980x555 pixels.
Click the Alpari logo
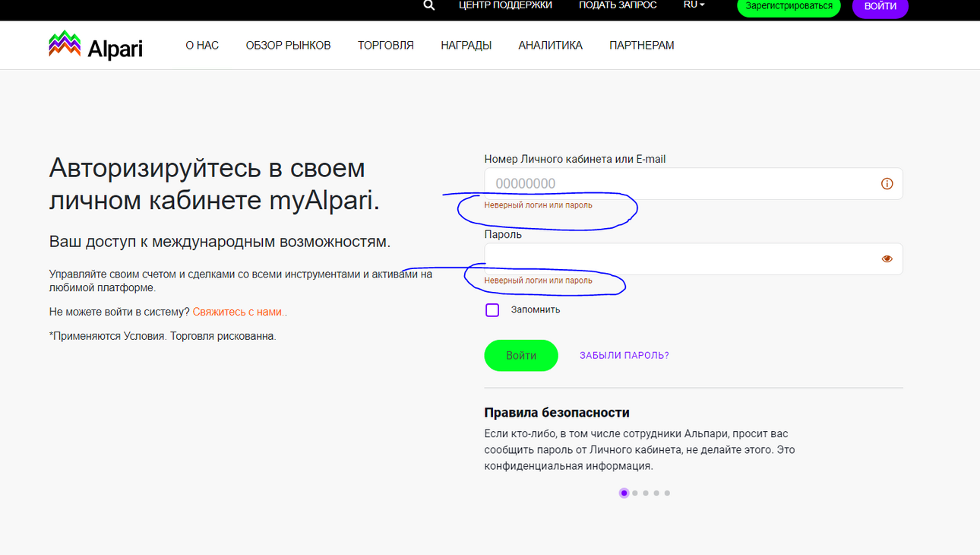[x=96, y=46]
